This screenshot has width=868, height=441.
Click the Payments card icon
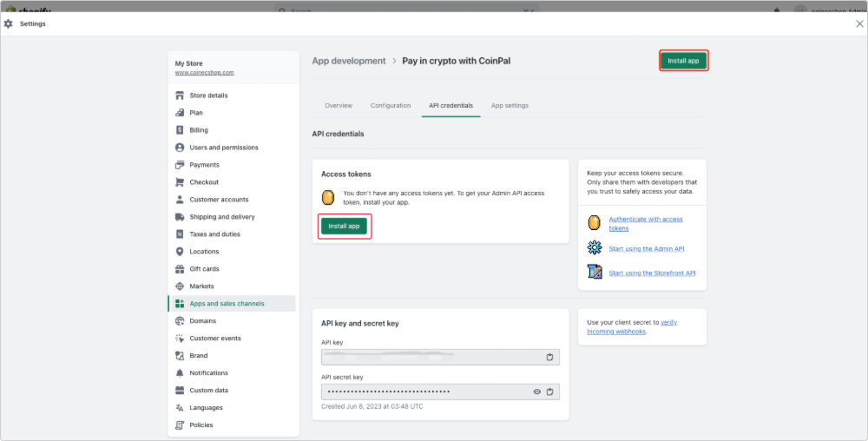pyautogui.click(x=180, y=165)
